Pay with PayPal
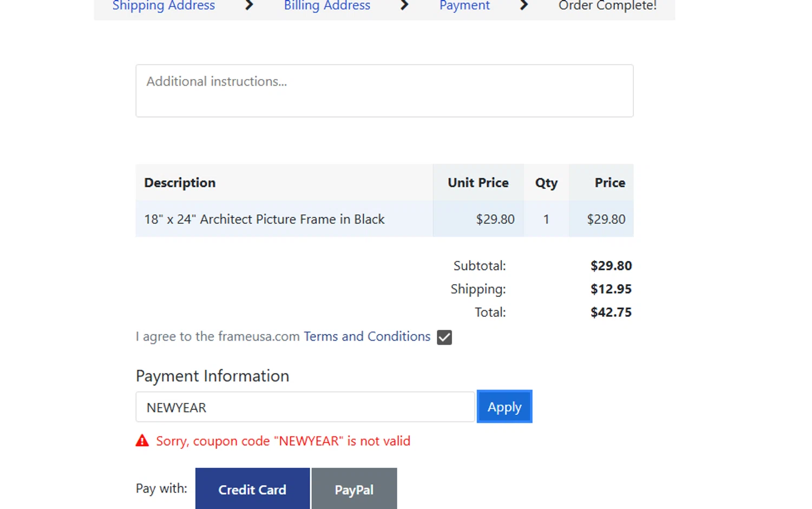Viewport: 812px width, 509px height. 354,489
